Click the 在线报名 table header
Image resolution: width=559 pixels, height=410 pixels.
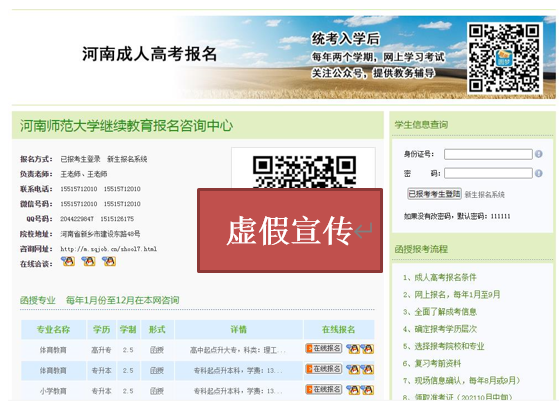[x=339, y=329]
